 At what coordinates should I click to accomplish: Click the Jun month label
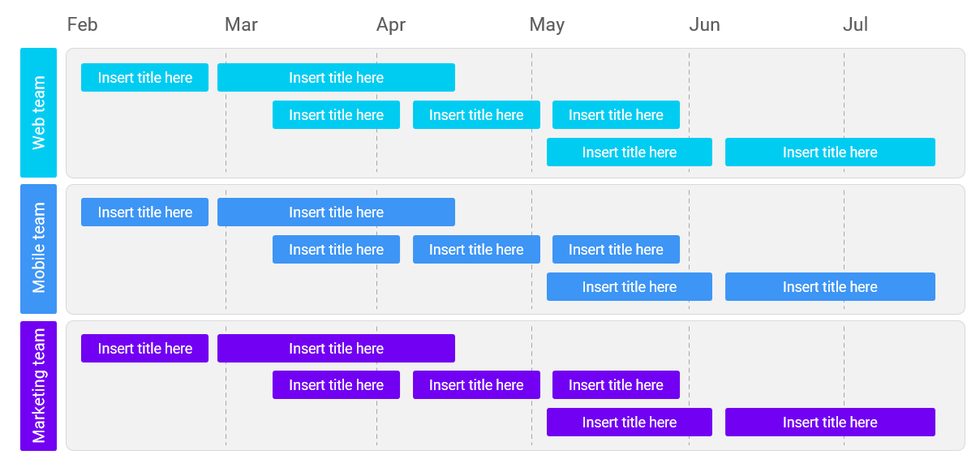click(704, 24)
